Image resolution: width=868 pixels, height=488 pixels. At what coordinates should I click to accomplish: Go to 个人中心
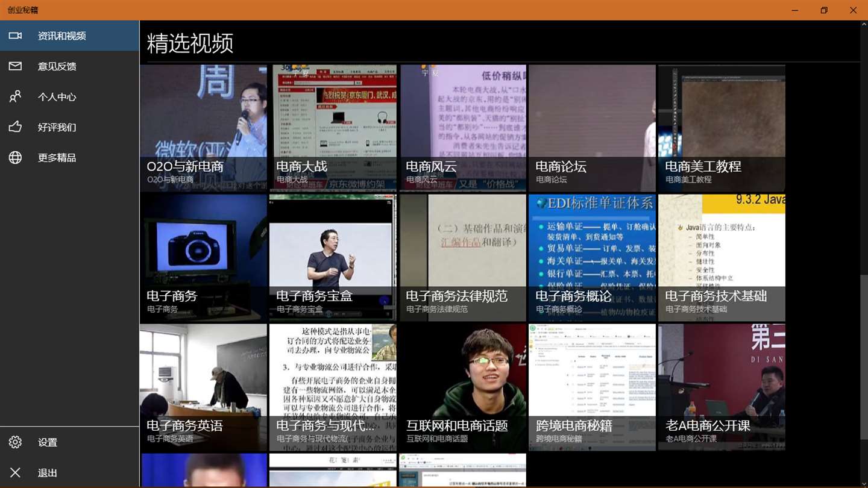[x=69, y=96]
